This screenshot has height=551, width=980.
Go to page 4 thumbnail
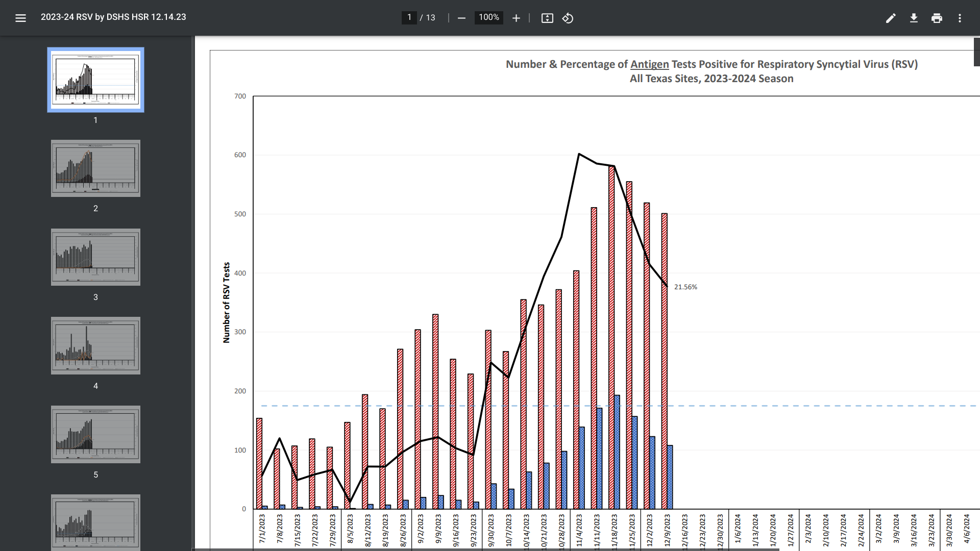pyautogui.click(x=95, y=346)
